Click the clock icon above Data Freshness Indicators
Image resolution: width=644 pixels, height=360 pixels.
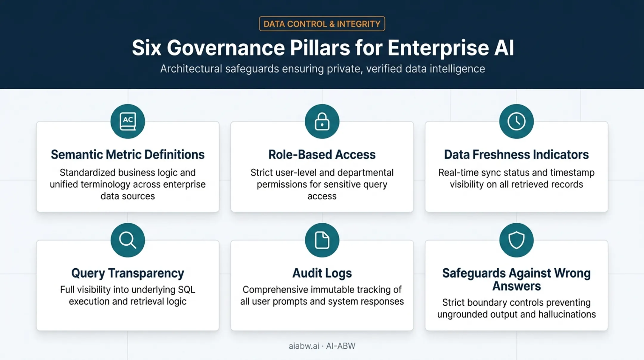click(516, 121)
